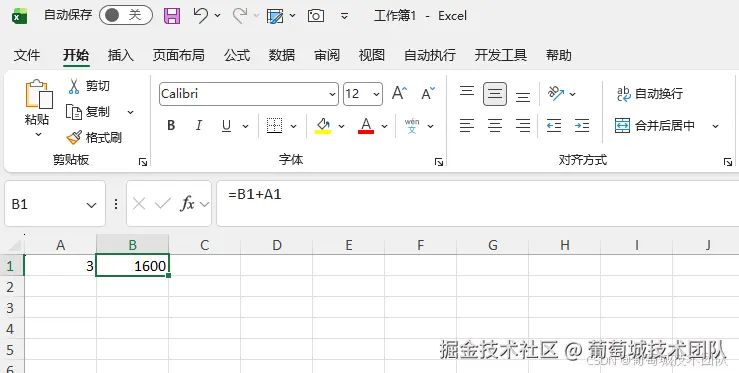Click 复制 to copy
The width and height of the screenshot is (739, 373).
(88, 112)
